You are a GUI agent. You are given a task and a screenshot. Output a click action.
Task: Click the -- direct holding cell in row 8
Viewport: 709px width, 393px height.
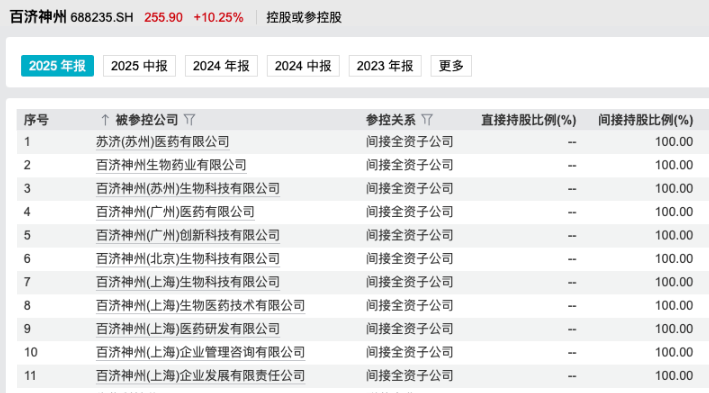coord(572,306)
